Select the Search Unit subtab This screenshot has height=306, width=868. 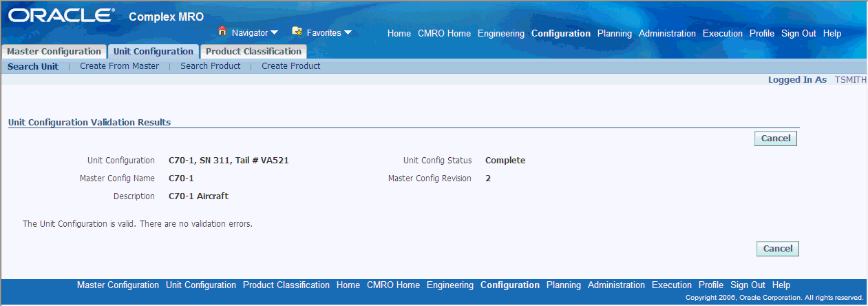tap(33, 67)
